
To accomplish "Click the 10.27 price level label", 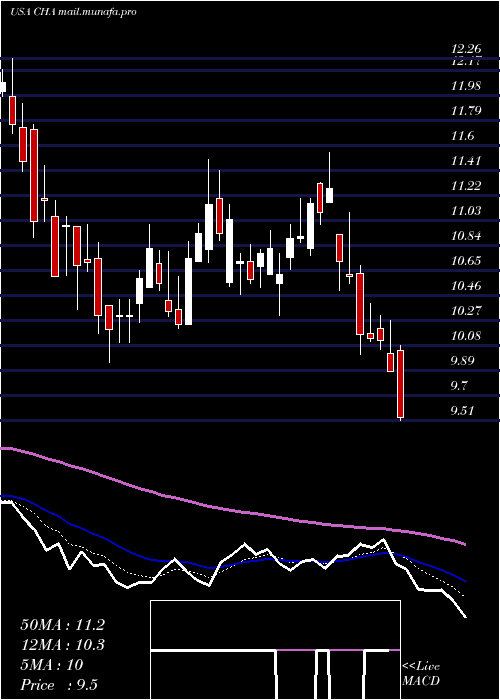I will point(466,310).
